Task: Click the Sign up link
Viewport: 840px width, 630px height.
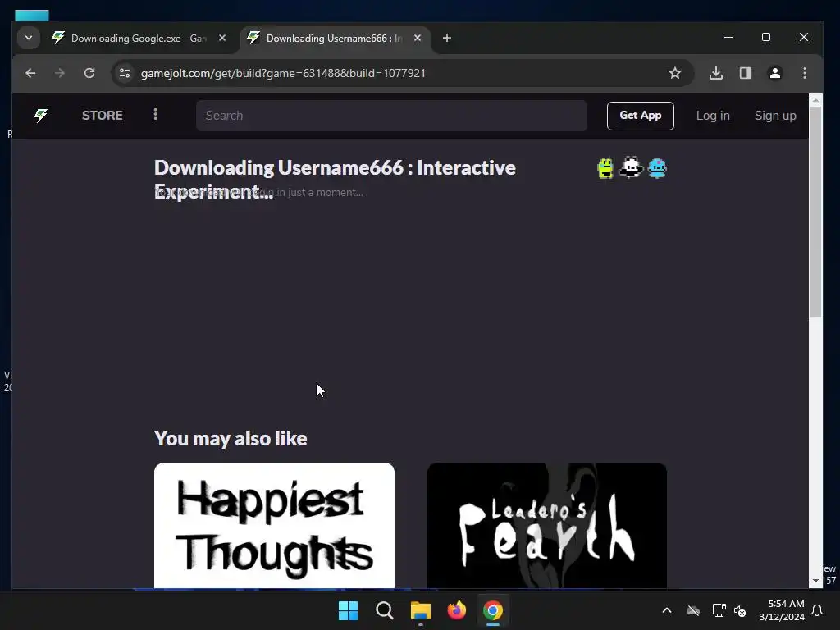Action: [x=775, y=116]
